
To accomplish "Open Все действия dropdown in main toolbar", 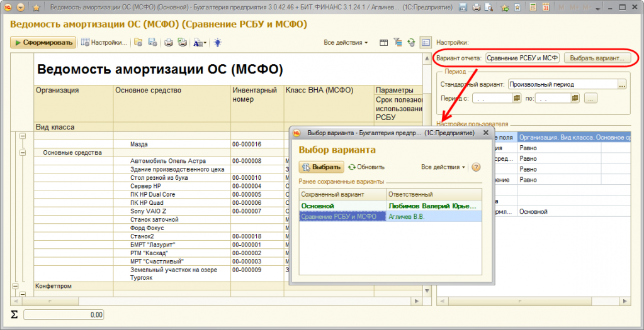I will pyautogui.click(x=346, y=43).
